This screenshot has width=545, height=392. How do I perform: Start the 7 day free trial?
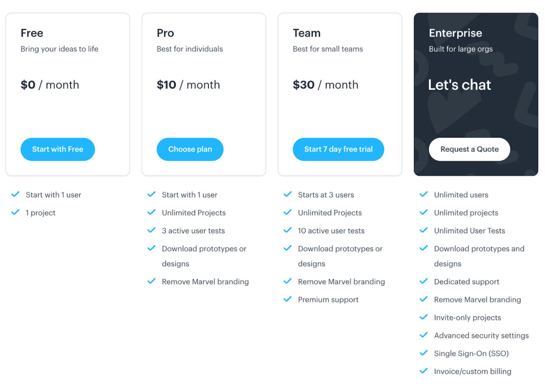[x=338, y=149]
